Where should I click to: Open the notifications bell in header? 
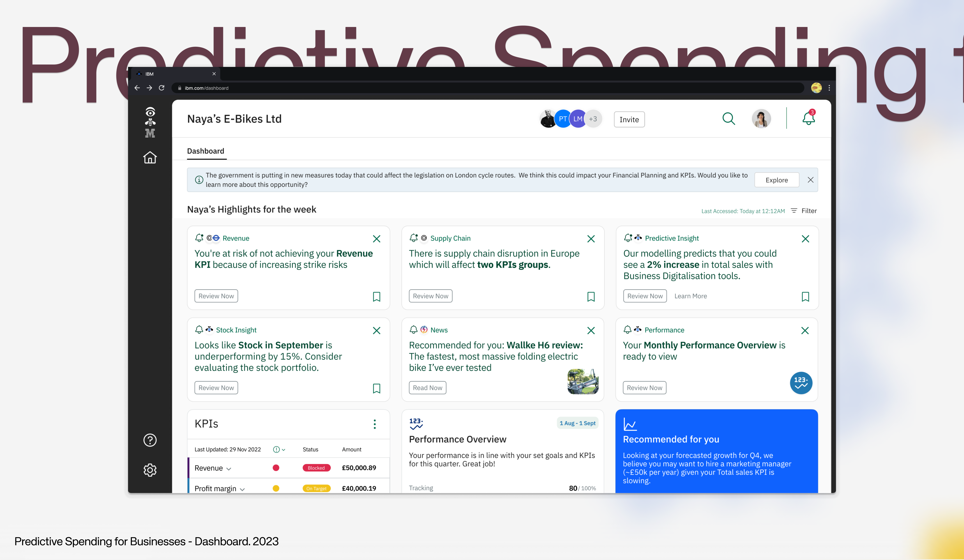point(808,119)
